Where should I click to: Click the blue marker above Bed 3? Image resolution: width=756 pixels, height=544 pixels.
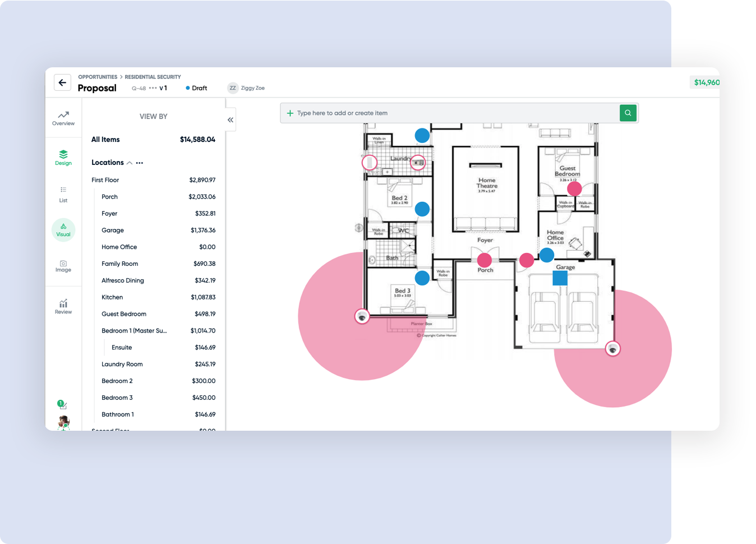422,277
